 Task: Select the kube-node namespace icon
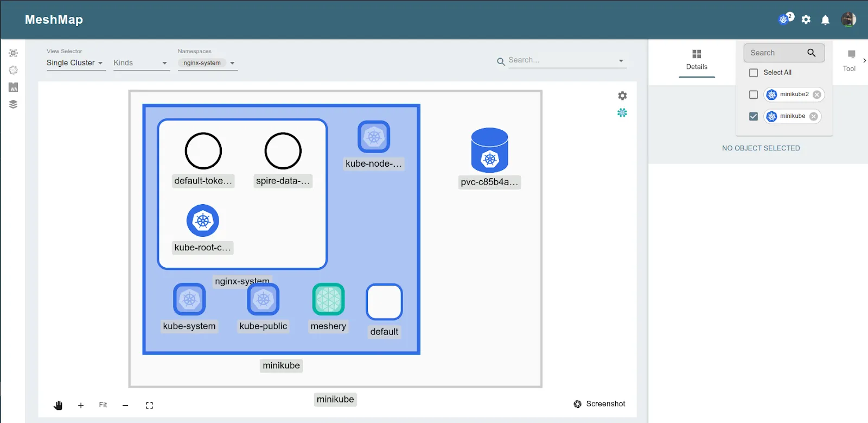point(374,136)
